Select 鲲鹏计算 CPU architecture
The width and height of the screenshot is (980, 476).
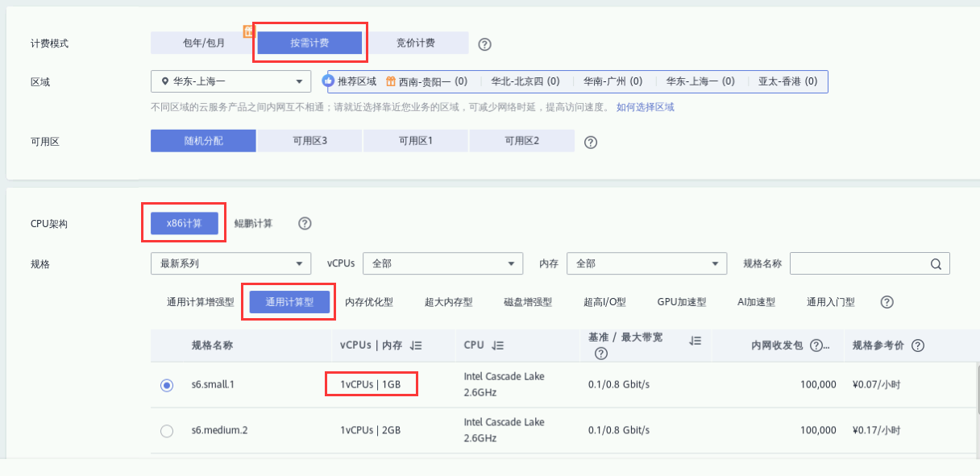pos(253,223)
